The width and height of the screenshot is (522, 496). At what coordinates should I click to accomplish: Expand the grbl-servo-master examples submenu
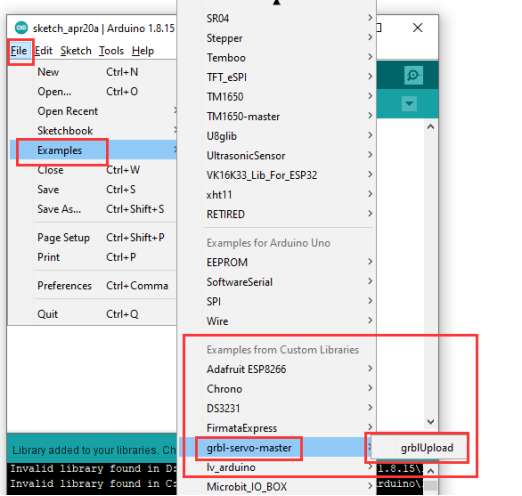pos(278,448)
